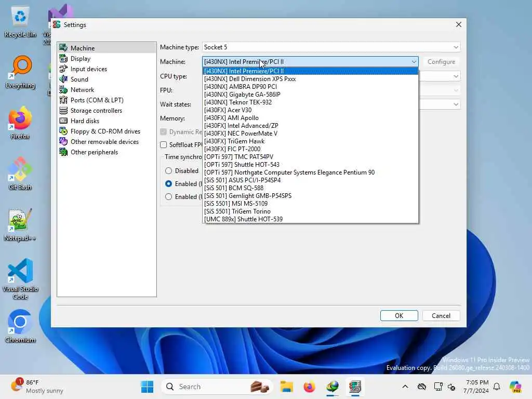Open the Recycle Bin desktop icon
The image size is (532, 399).
[20, 22]
